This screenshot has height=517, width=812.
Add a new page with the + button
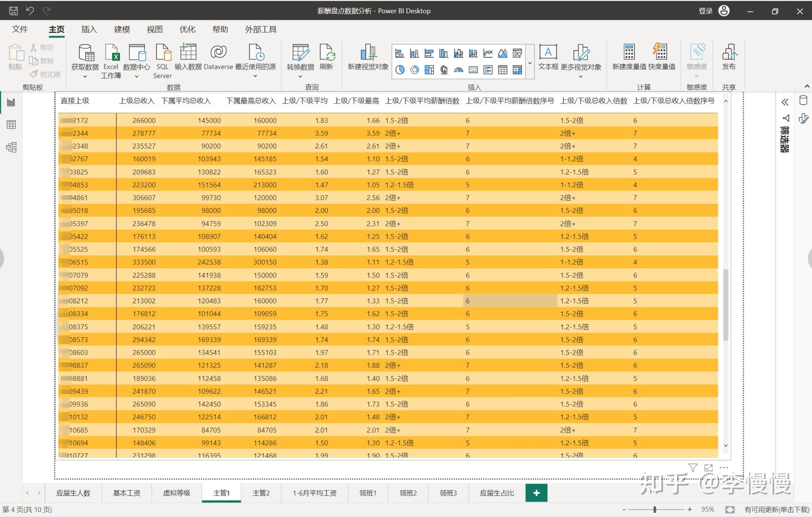(537, 493)
